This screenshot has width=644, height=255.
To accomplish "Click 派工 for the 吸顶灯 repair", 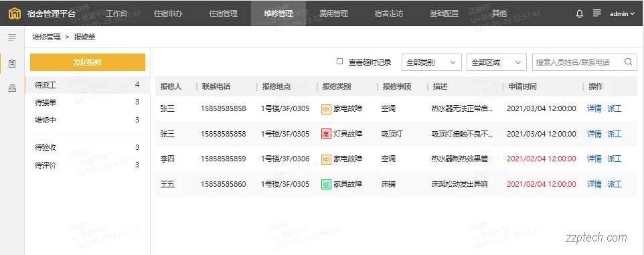I will (x=615, y=134).
